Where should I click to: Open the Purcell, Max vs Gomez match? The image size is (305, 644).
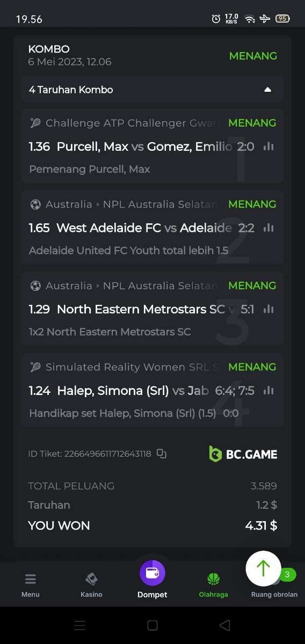click(142, 147)
